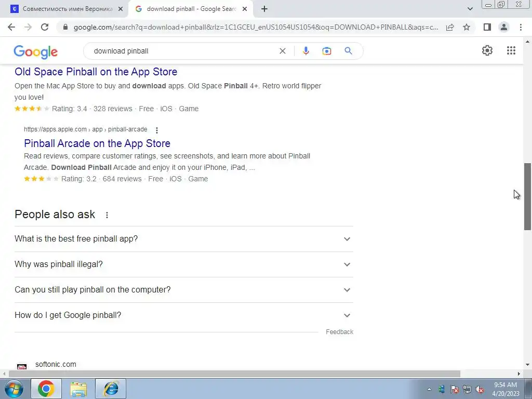
Task: Start a voice search with microphone
Action: pos(305,51)
